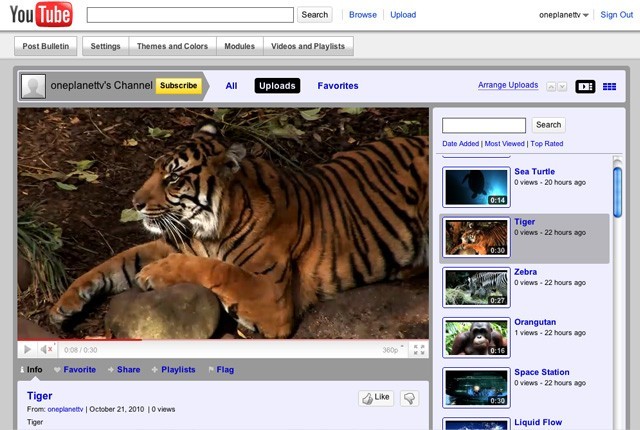Click the channel video search field
640x430 pixels.
coord(484,125)
